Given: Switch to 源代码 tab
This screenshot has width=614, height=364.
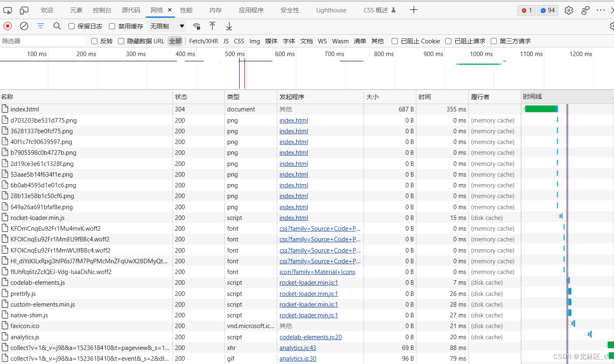Looking at the screenshot, I should [x=131, y=10].
